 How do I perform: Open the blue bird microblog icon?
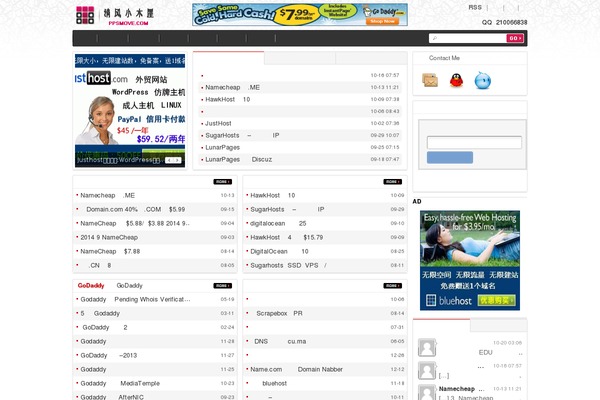(x=483, y=80)
